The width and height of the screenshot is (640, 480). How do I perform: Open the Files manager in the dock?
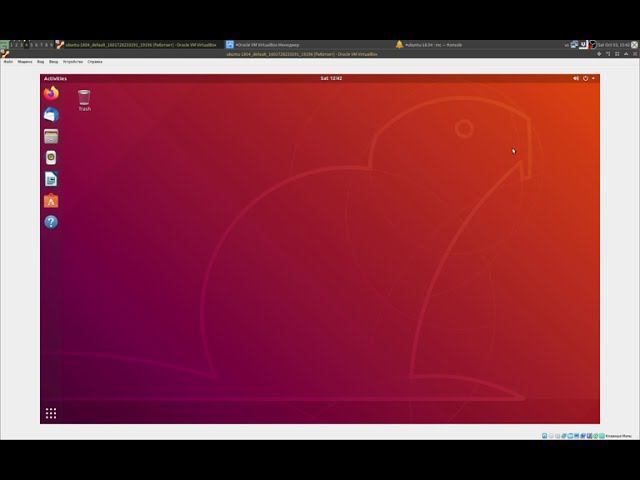(51, 136)
